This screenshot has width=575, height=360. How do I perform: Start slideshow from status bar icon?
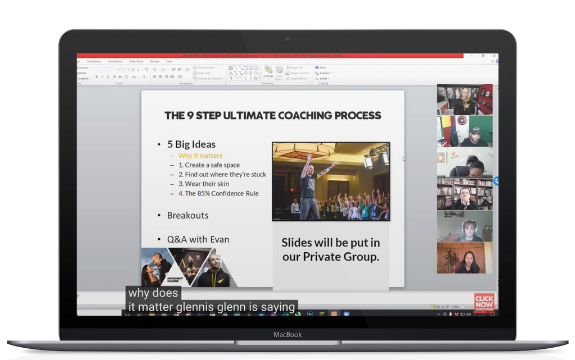(447, 306)
